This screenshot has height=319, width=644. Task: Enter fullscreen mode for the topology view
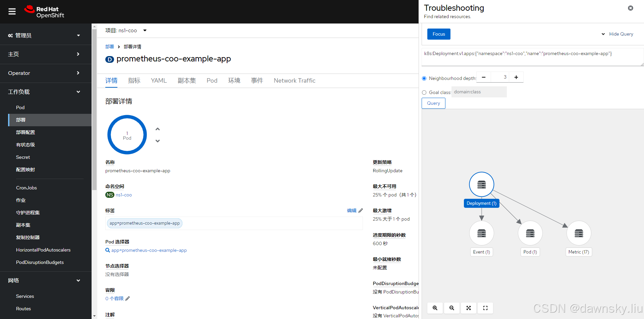point(485,308)
